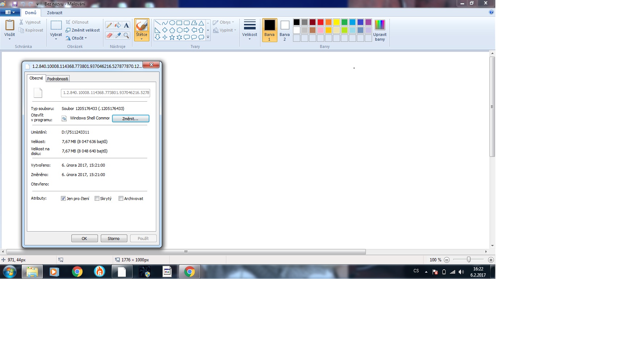The height and width of the screenshot is (363, 644).
Task: Choose the oval shape
Action: coord(172,23)
